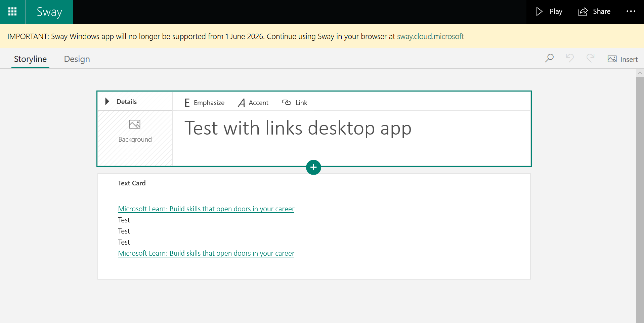This screenshot has height=323, width=644.
Task: Click the green plus to add content
Action: pos(313,167)
